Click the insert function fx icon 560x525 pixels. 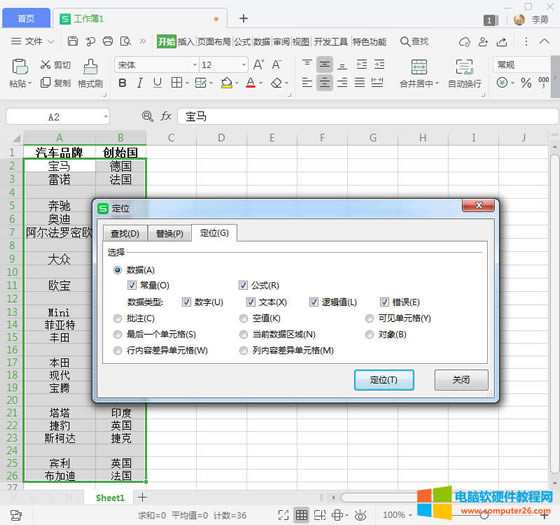[x=166, y=116]
